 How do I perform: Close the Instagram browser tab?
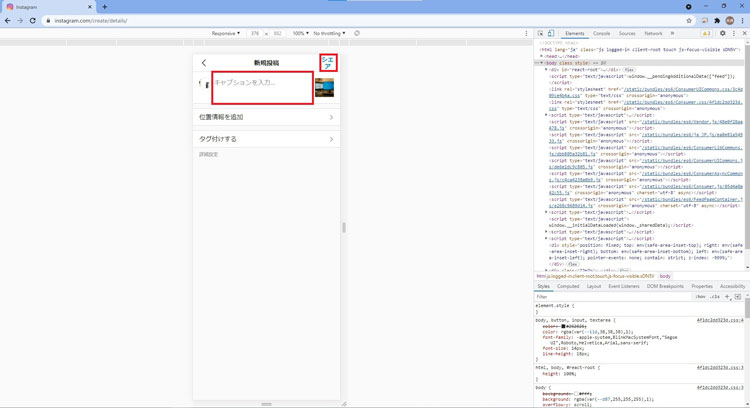89,7
